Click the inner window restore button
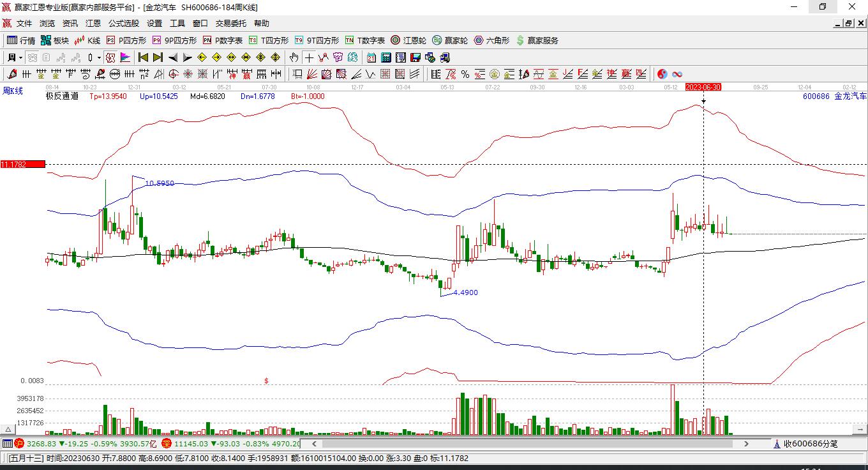 tap(849, 24)
